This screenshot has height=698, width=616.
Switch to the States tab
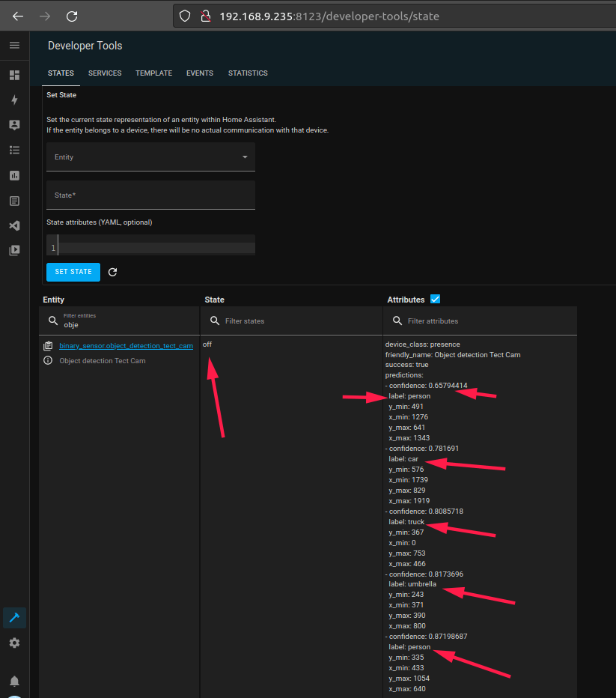pos(61,73)
